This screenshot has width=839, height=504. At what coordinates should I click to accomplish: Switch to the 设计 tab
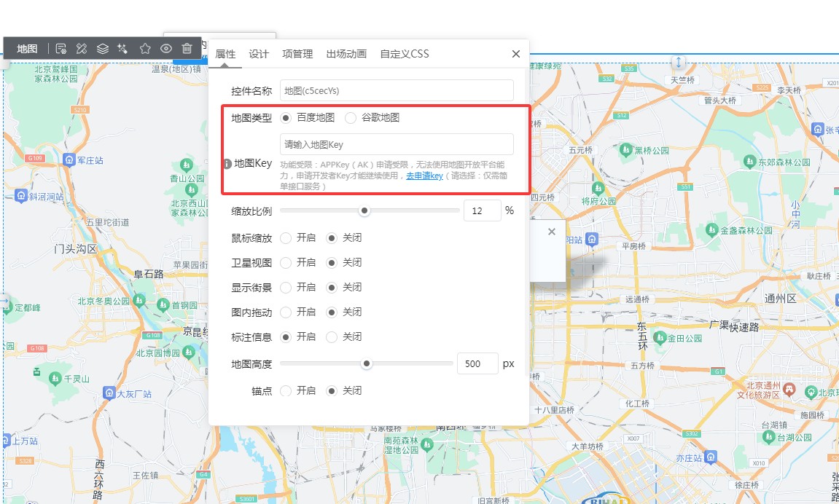click(x=259, y=54)
